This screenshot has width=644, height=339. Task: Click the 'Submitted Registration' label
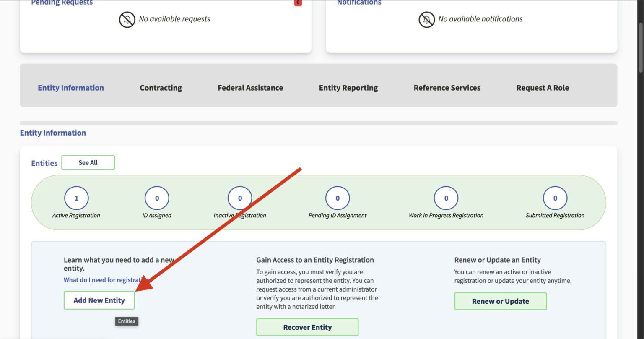point(555,215)
